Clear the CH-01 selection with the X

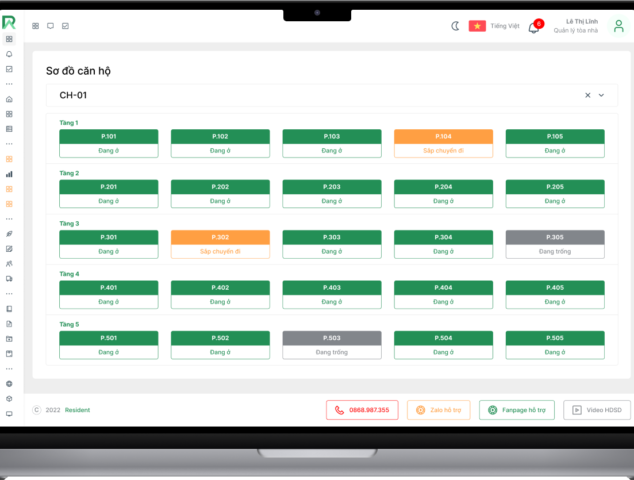[587, 95]
